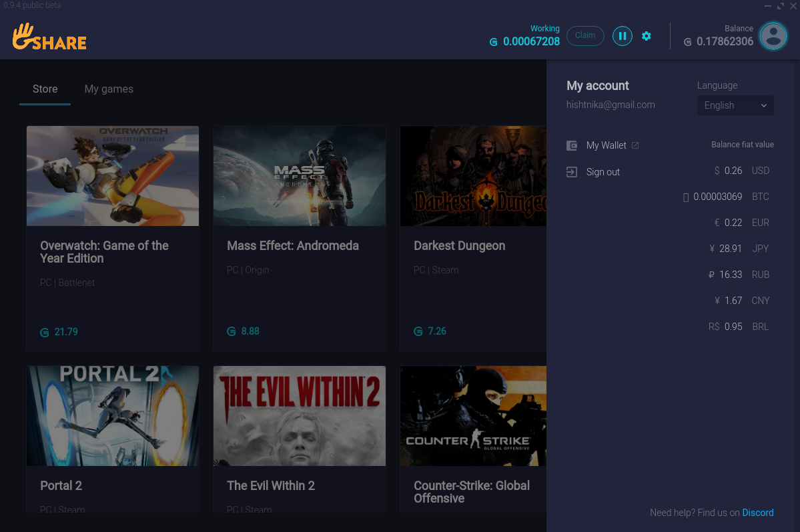Click the Claim button

point(585,36)
